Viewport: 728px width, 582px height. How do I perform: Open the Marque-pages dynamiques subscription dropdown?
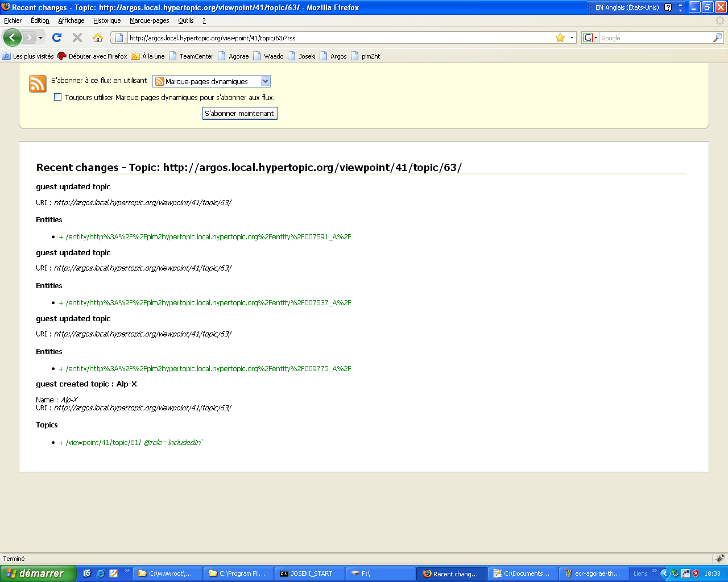coord(212,81)
